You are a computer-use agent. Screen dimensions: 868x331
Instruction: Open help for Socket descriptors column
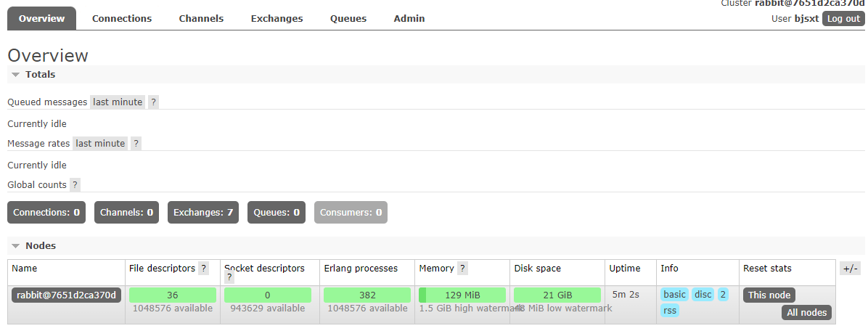point(230,279)
